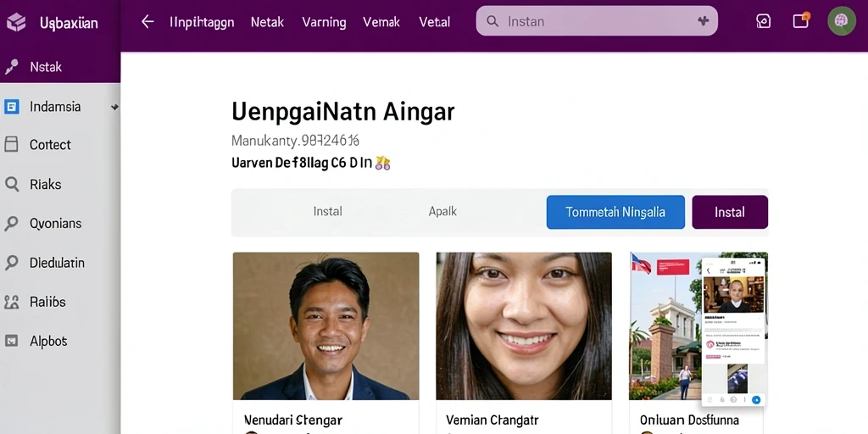Click the purple Instal button
Screen dimensions: 868x434
coord(730,212)
